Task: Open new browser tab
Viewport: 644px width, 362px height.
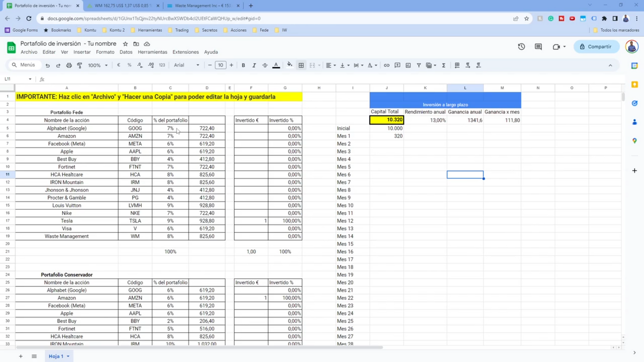Action: click(x=250, y=6)
